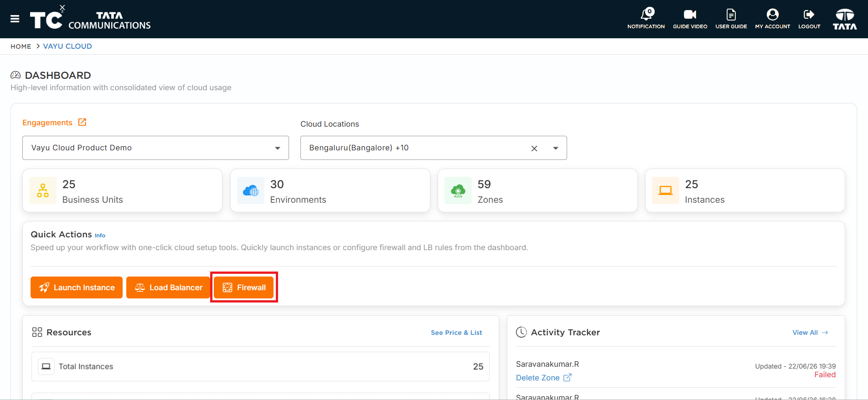Clear the Cloud Locations selection

(534, 149)
